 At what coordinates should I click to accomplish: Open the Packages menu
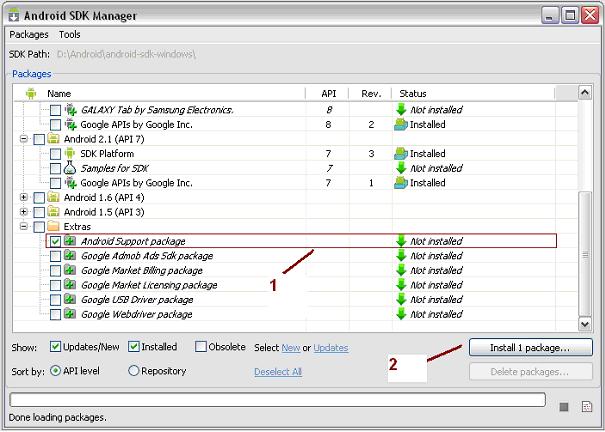coord(29,35)
